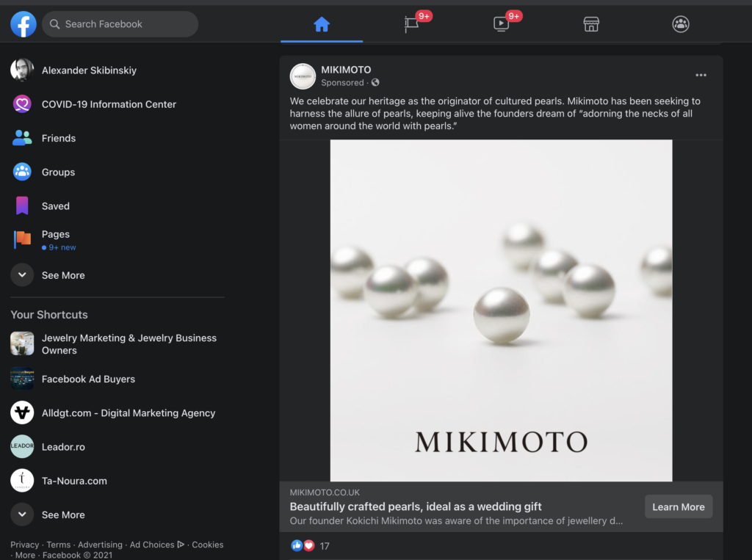Viewport: 752px width, 560px height.
Task: Click the Sponsored label on post
Action: tap(342, 82)
